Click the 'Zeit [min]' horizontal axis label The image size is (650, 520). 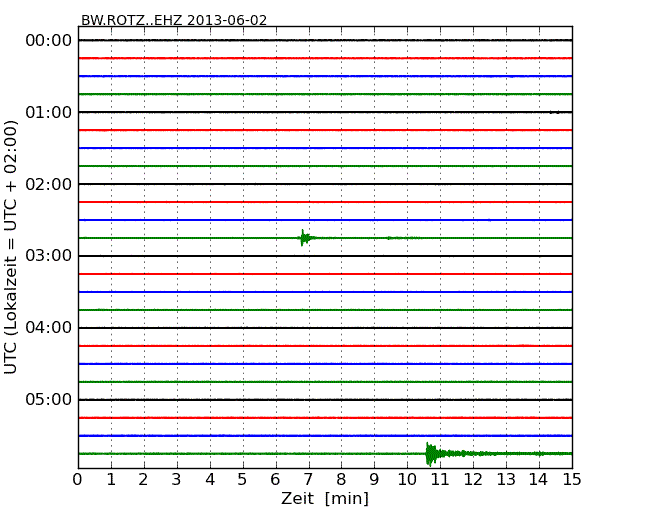coord(325,498)
